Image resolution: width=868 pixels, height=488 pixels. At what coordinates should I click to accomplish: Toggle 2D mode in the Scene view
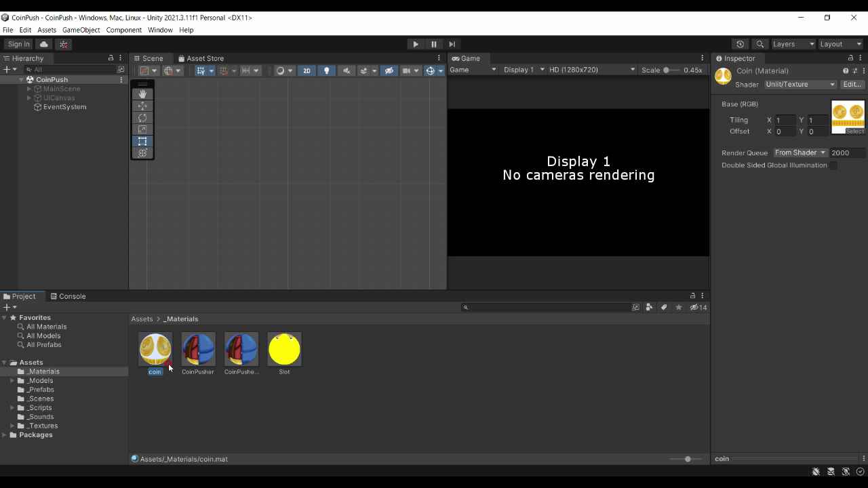pos(307,70)
